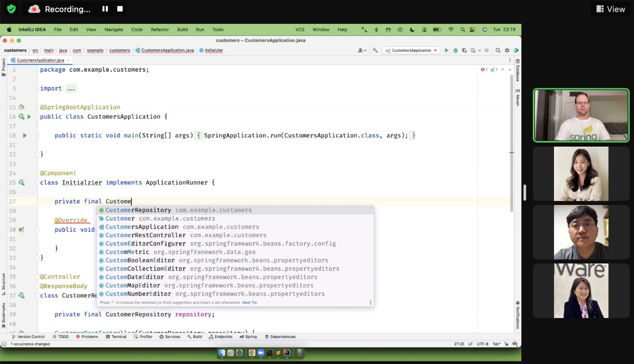Click the Spring bean gutter icon on line 25

tap(21, 182)
